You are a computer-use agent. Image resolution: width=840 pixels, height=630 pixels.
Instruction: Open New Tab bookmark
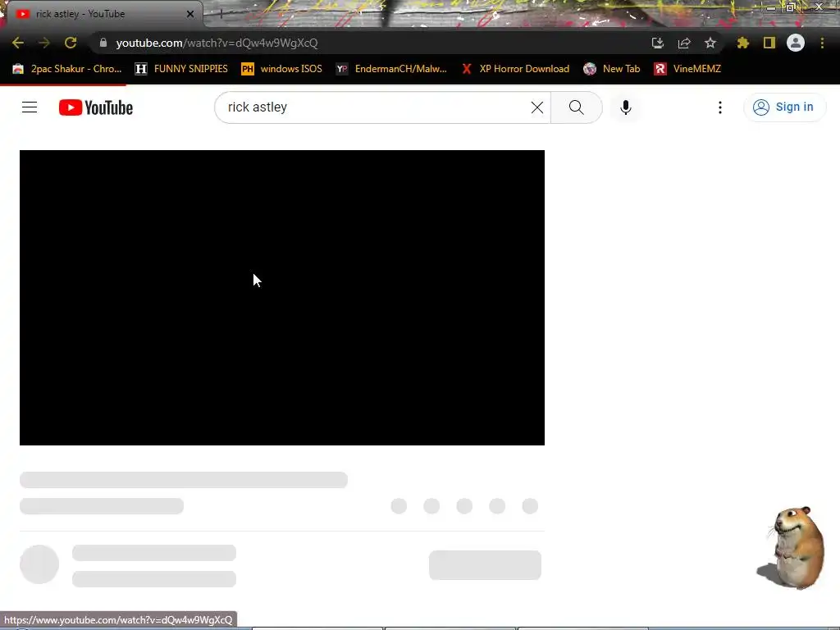pyautogui.click(x=612, y=69)
